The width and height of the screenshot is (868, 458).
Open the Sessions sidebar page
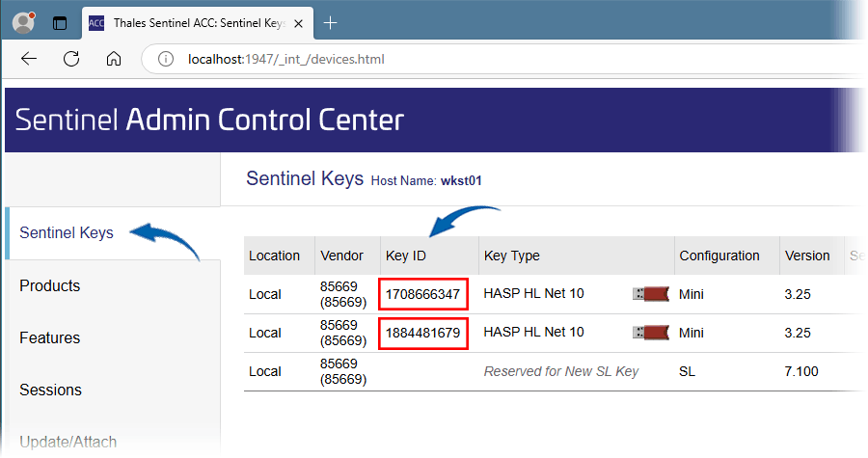[x=50, y=390]
